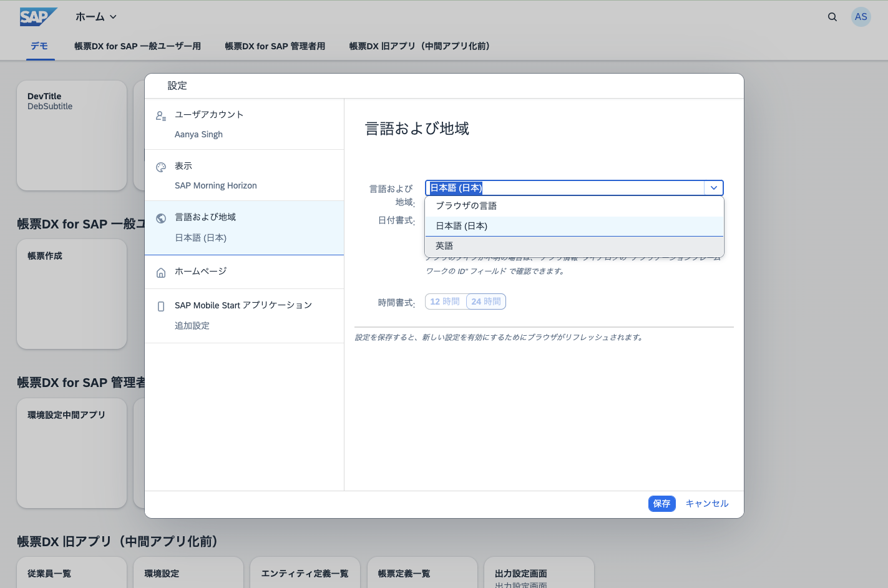This screenshot has width=888, height=588.
Task: Click the house icon for ホームページ
Action: (161, 273)
